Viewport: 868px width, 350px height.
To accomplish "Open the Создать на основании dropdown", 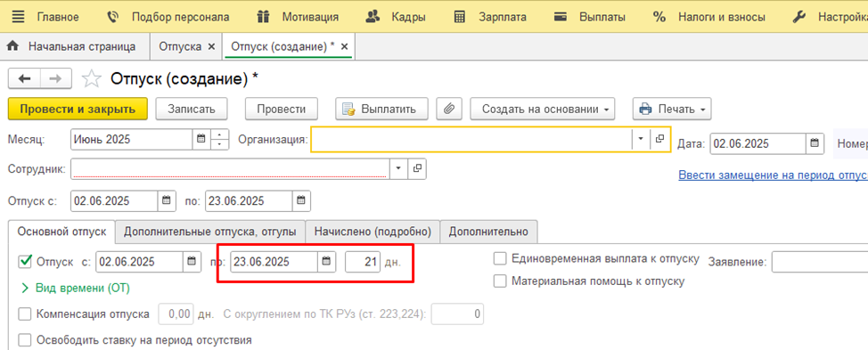I will (x=543, y=109).
